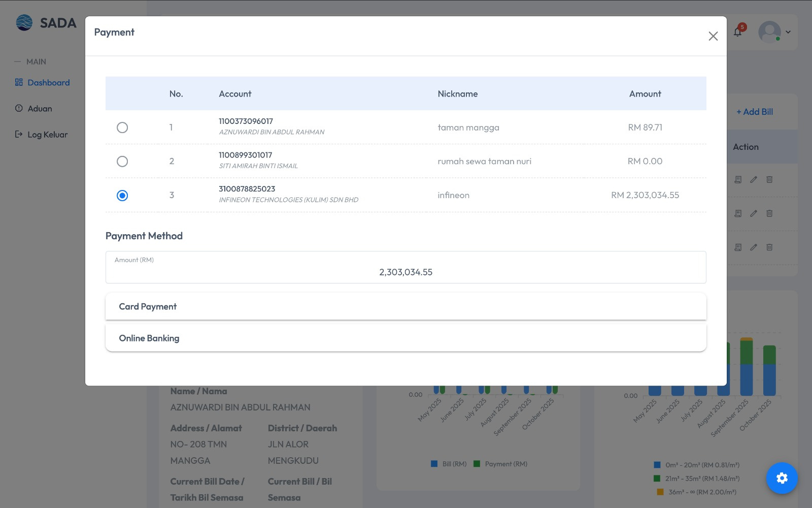Toggle 21m³ - 35m³ legend swatch
This screenshot has height=508, width=812.
(x=657, y=479)
